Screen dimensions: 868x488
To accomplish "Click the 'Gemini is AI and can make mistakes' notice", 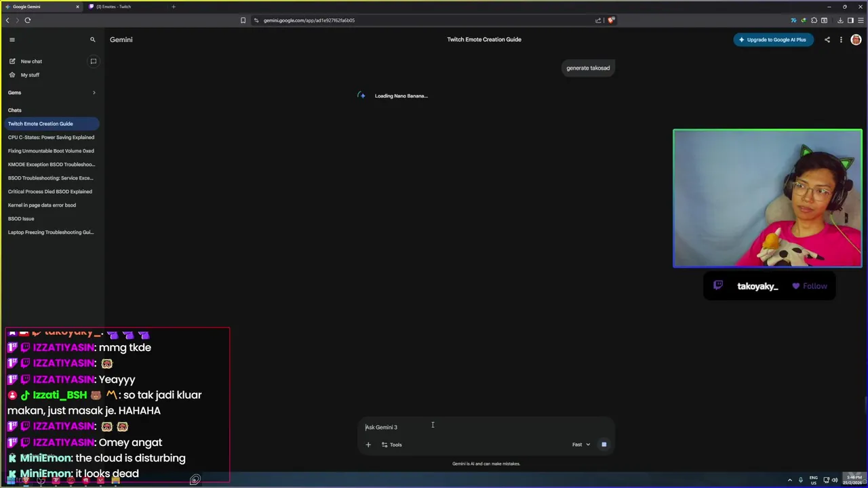I will pyautogui.click(x=486, y=464).
